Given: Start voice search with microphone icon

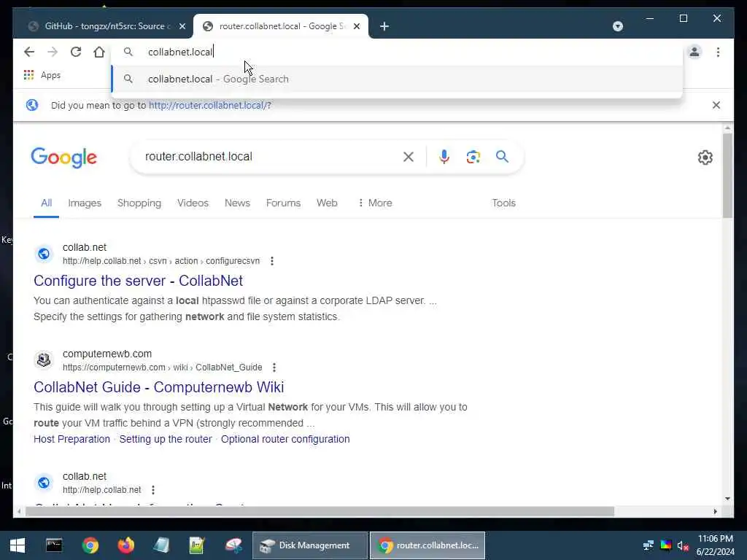Looking at the screenshot, I should [x=444, y=157].
